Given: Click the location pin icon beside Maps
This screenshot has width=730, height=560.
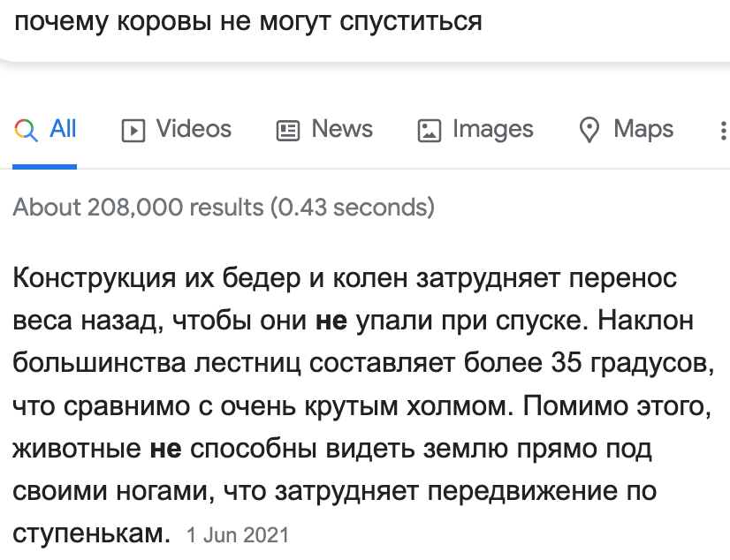Looking at the screenshot, I should point(589,131).
